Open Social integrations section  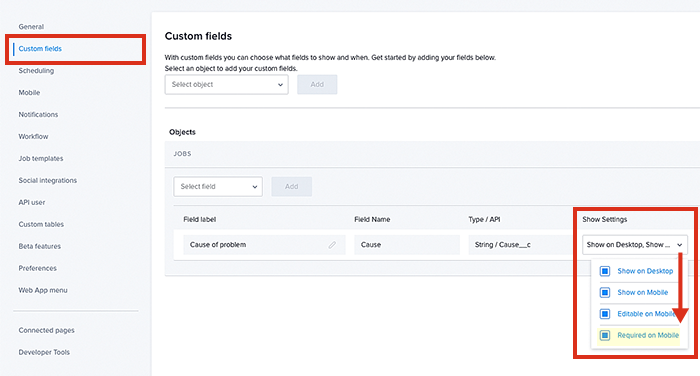click(48, 180)
